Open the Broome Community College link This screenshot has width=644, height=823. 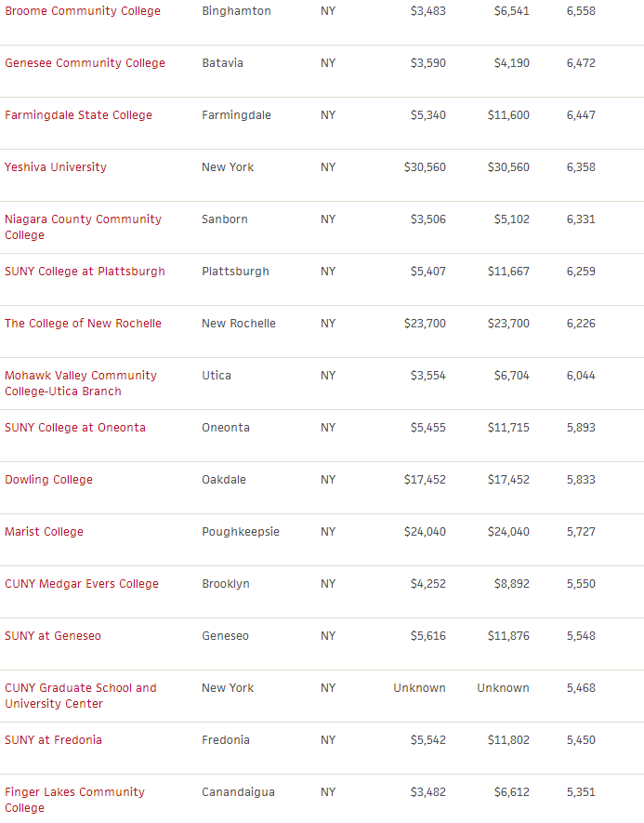point(83,11)
